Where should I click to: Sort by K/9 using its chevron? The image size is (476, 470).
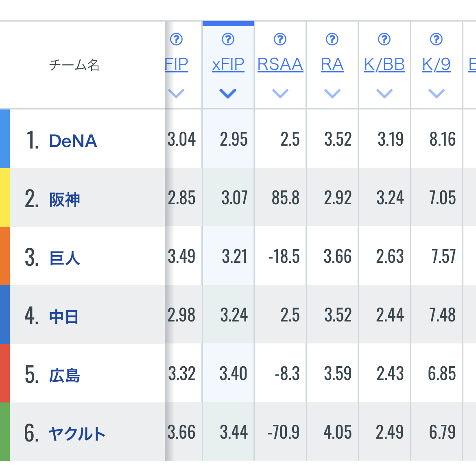tap(436, 94)
